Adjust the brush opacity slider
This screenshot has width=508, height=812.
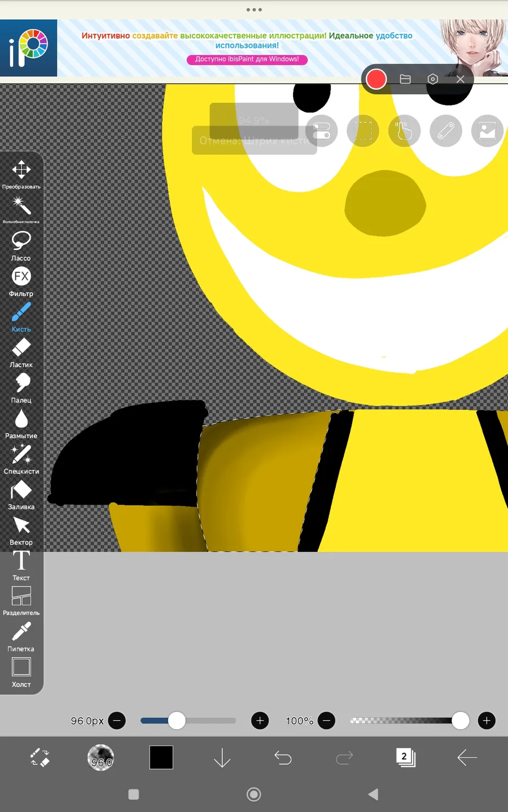coord(409,721)
